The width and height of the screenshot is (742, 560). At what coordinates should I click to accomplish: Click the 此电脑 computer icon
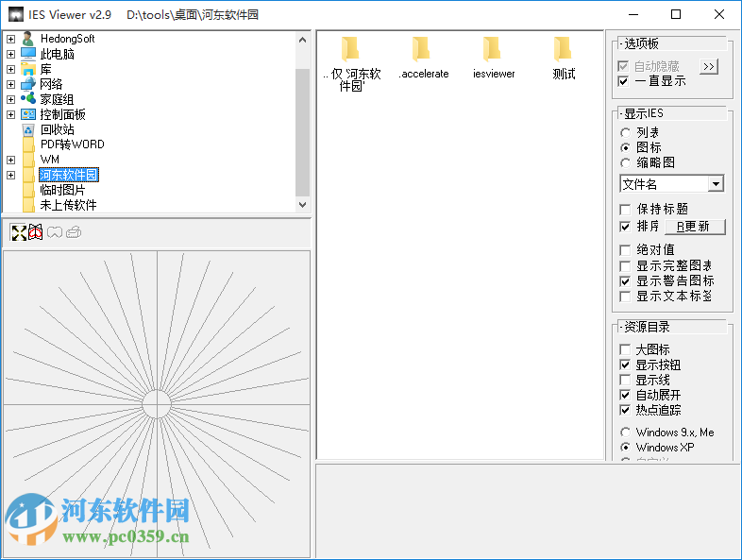[28, 54]
